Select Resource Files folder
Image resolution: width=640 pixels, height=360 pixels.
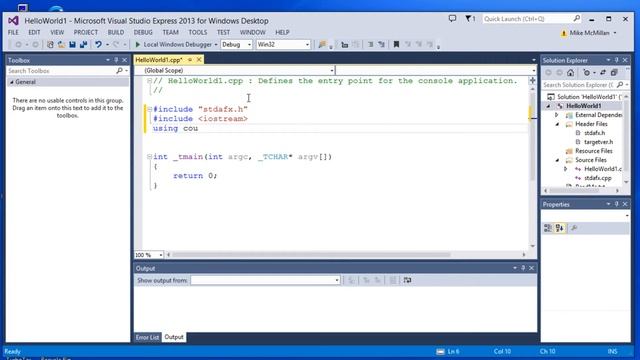pyautogui.click(x=593, y=151)
